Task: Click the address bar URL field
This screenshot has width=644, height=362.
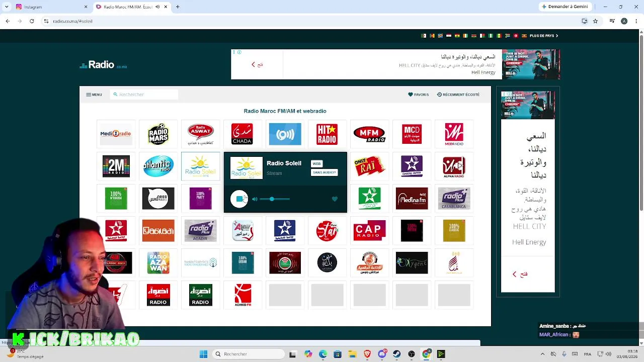Action: pos(312,21)
